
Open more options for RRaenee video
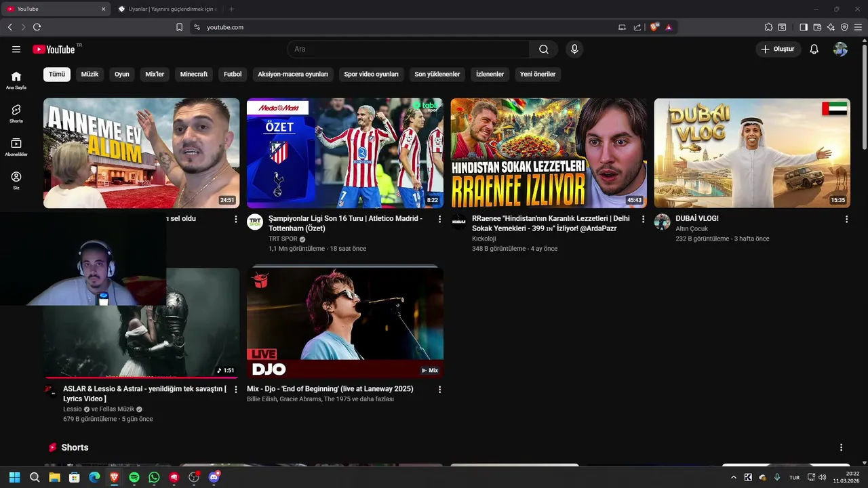[643, 219]
